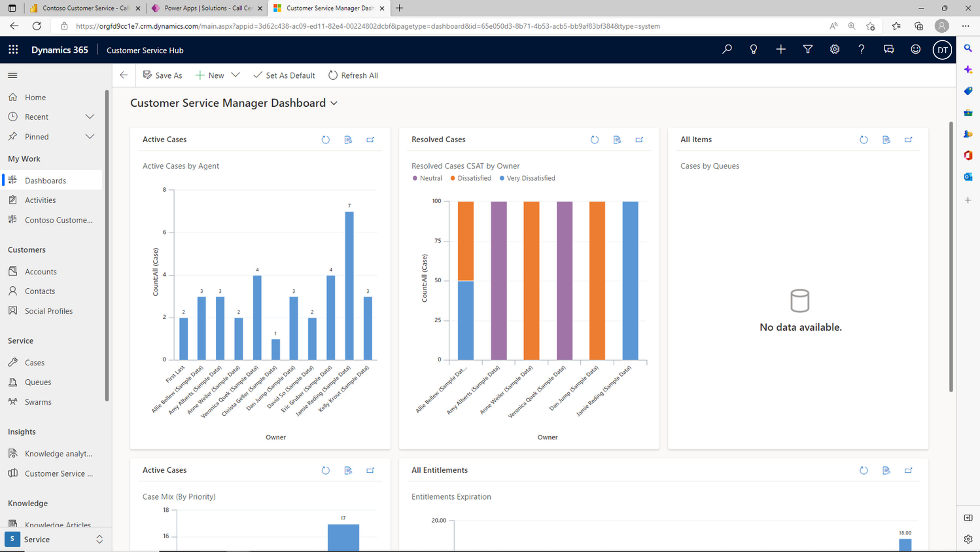Click the Dynamics 365 app launcher waffle icon
Screen dimensions: 980x552
coord(13,50)
